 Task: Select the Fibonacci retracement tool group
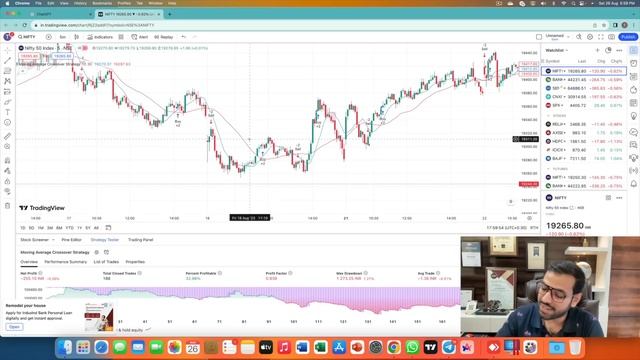pyautogui.click(x=7, y=71)
